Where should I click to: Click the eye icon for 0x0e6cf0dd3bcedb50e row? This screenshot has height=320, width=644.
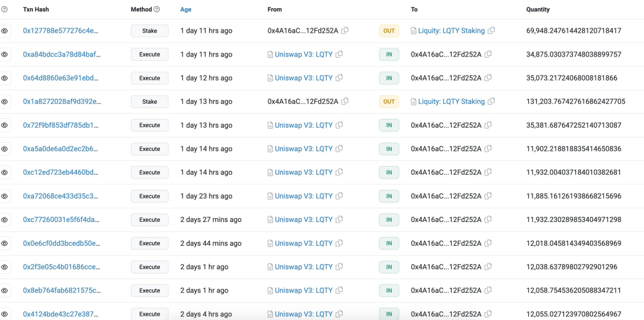pyautogui.click(x=4, y=243)
